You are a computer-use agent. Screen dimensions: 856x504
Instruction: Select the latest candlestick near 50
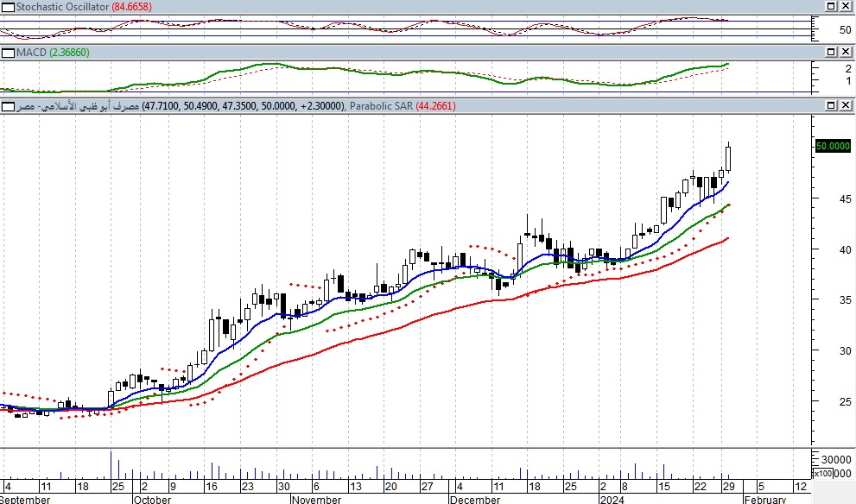(x=729, y=159)
